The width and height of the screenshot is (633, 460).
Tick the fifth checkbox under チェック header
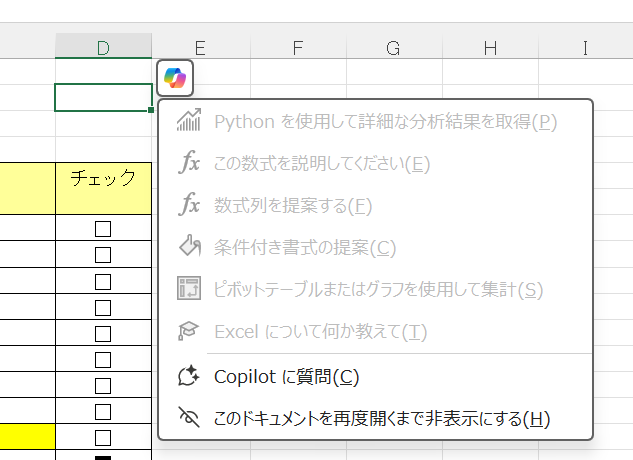point(103,334)
